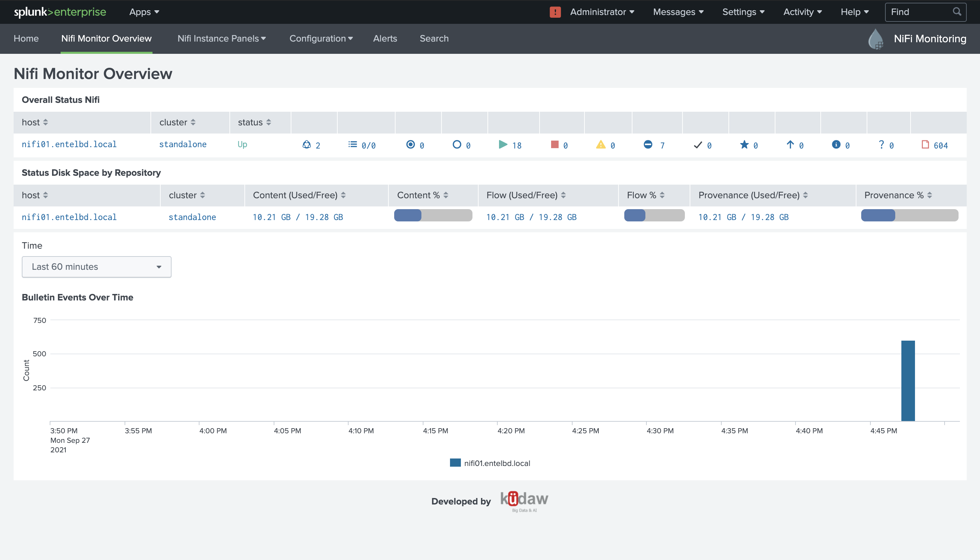
Task: Click standalone link in Overall Status row
Action: 183,144
